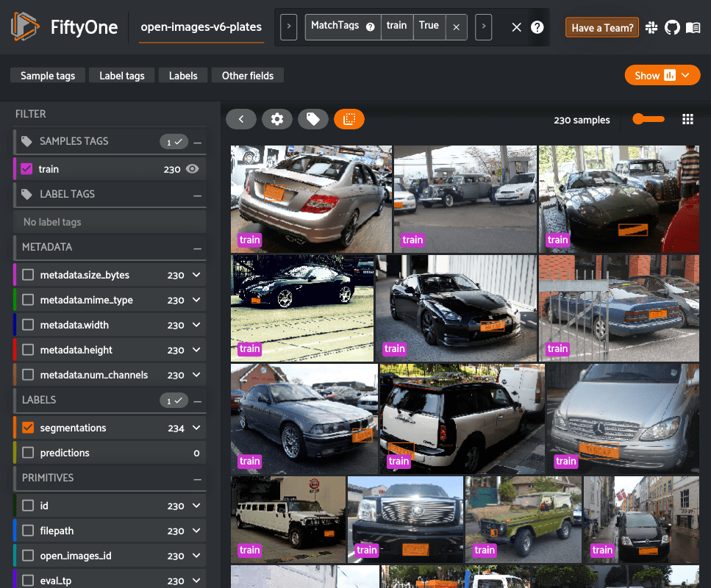Uncheck the segmentations label checkbox
Image resolution: width=711 pixels, height=588 pixels.
point(29,427)
